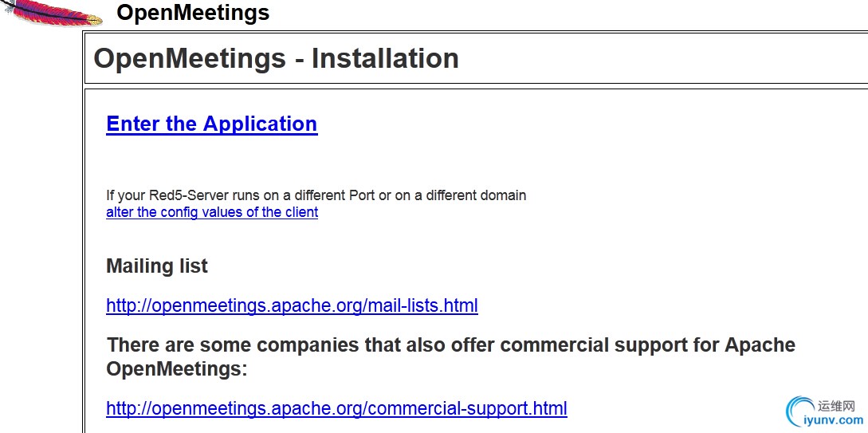
Task: Click the "OpenMeetings:" heading second line
Action: (x=177, y=368)
